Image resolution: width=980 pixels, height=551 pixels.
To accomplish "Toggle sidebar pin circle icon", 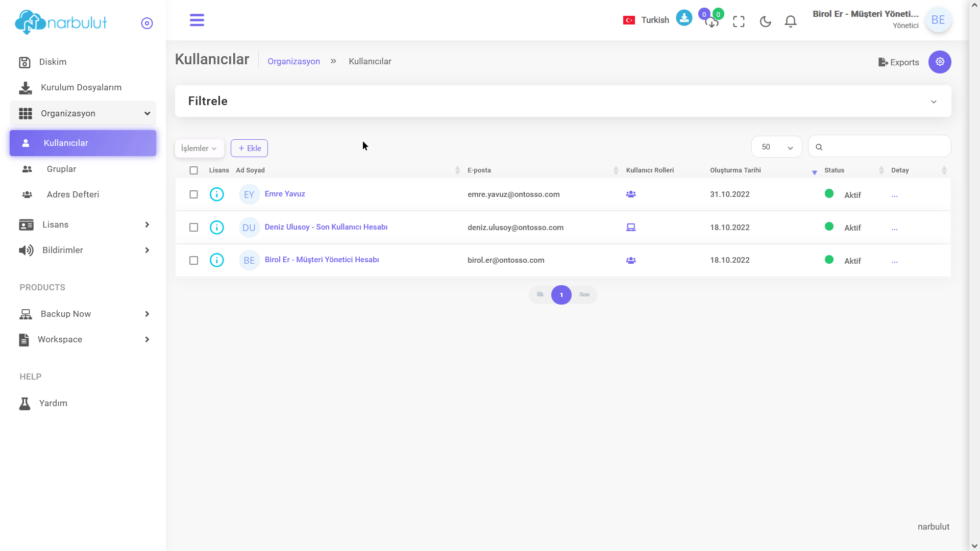I will tap(147, 23).
